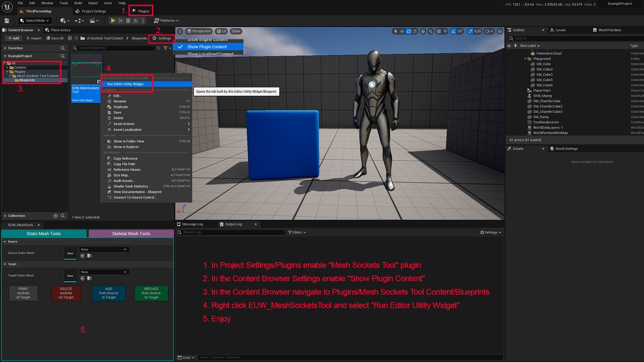Click DELETE sockets on Target button
Viewport: 644px width, 362px height.
[x=66, y=293]
